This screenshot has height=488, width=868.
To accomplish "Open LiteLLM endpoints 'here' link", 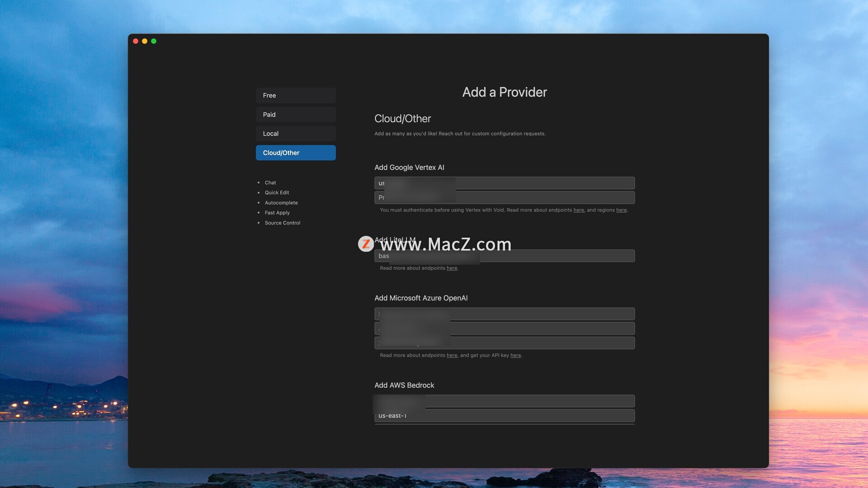I will 452,268.
